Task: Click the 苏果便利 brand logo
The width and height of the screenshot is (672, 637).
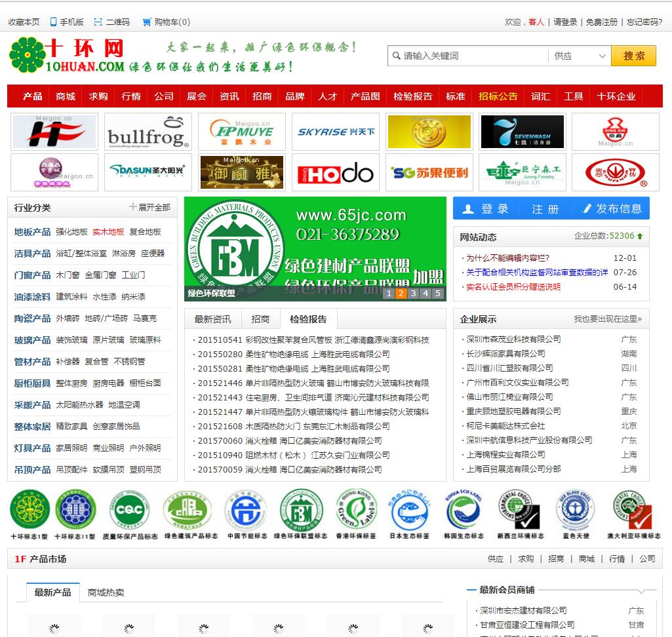Action: pos(429,172)
